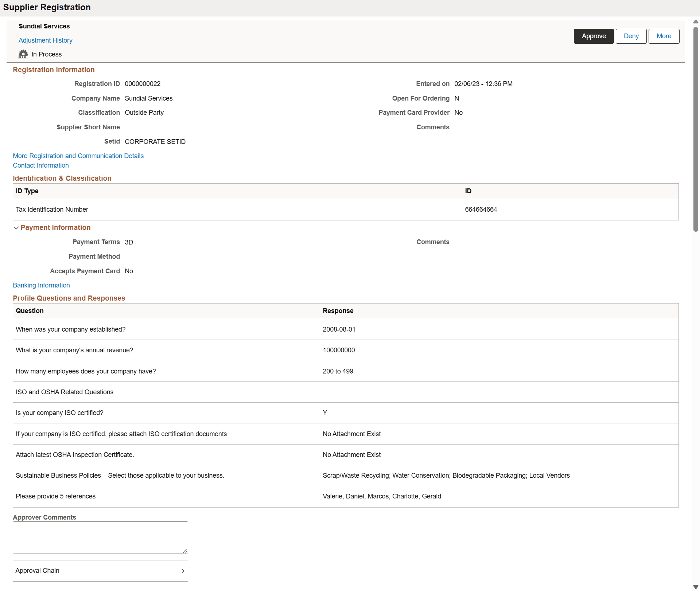View More Registration and Communication Details
Screen dimensions: 700x591
click(78, 156)
